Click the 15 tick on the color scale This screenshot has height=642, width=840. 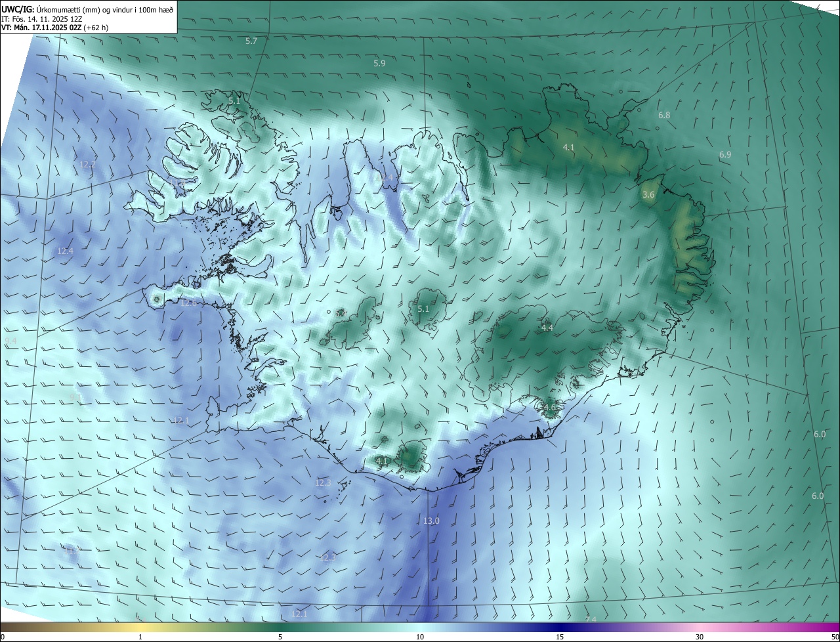coord(560,637)
